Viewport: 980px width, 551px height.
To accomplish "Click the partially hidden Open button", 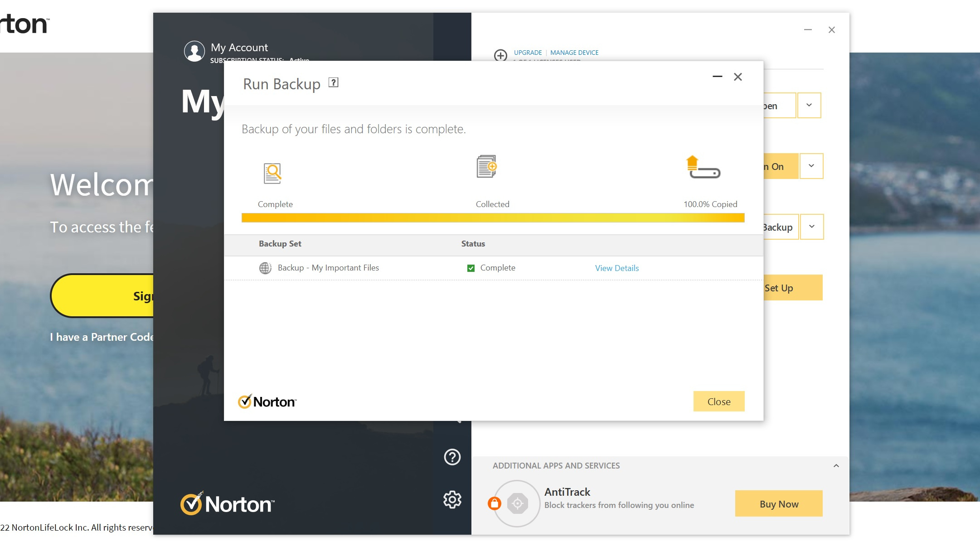I will 780,105.
